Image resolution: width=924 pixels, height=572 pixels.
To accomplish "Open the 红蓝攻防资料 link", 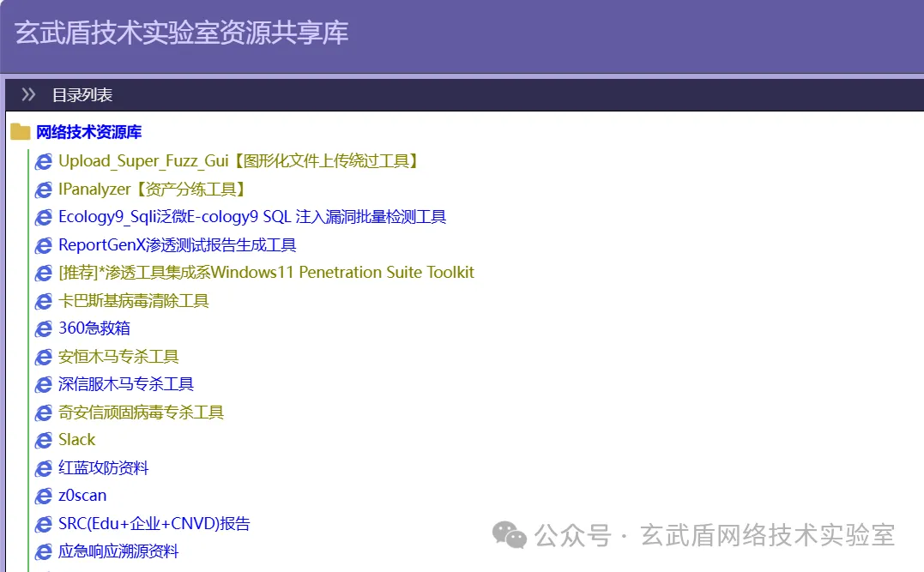I will 104,467.
